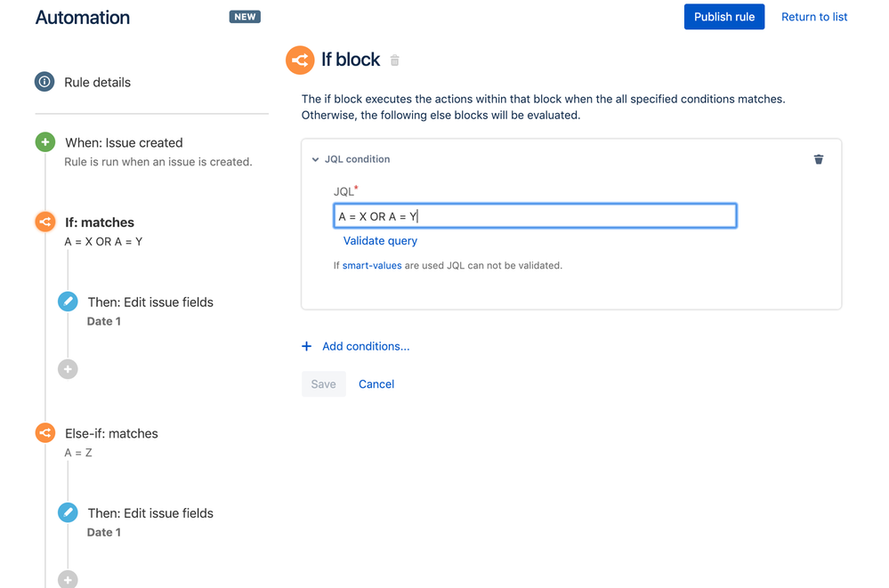889x588 pixels.
Task: Click the Publish rule button
Action: click(x=724, y=17)
